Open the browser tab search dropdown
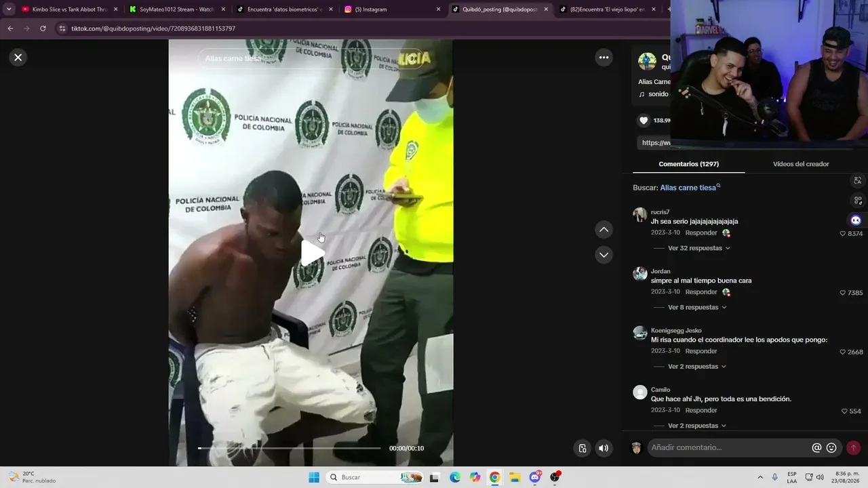 click(8, 9)
